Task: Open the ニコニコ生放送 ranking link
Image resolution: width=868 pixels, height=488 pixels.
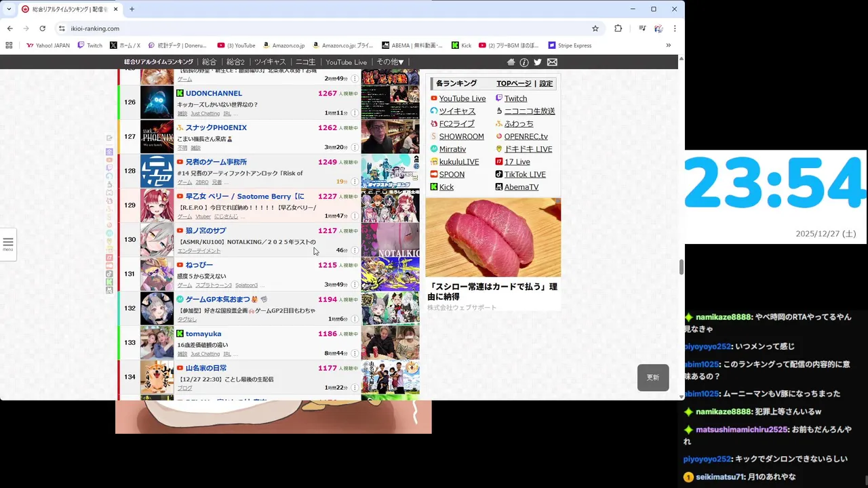Action: pos(530,111)
